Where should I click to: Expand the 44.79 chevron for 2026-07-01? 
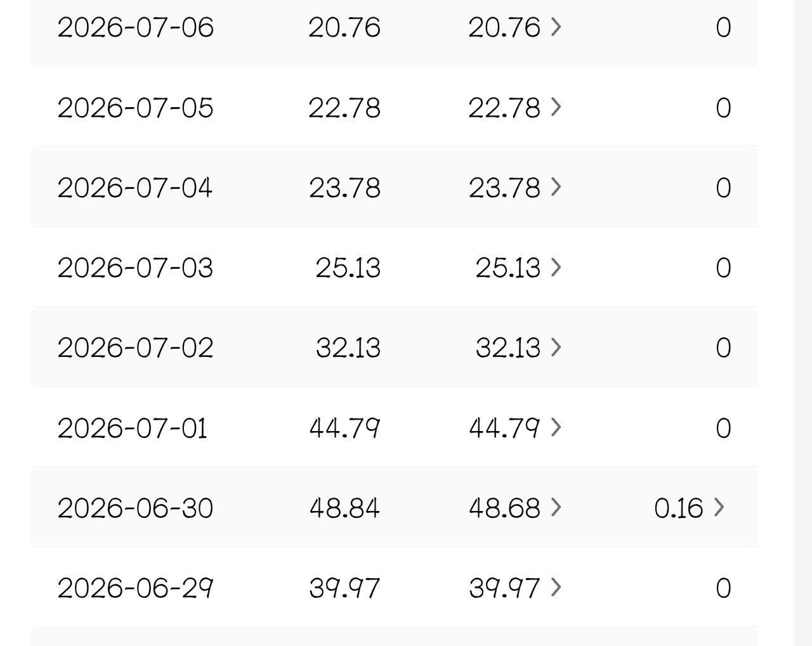(556, 427)
